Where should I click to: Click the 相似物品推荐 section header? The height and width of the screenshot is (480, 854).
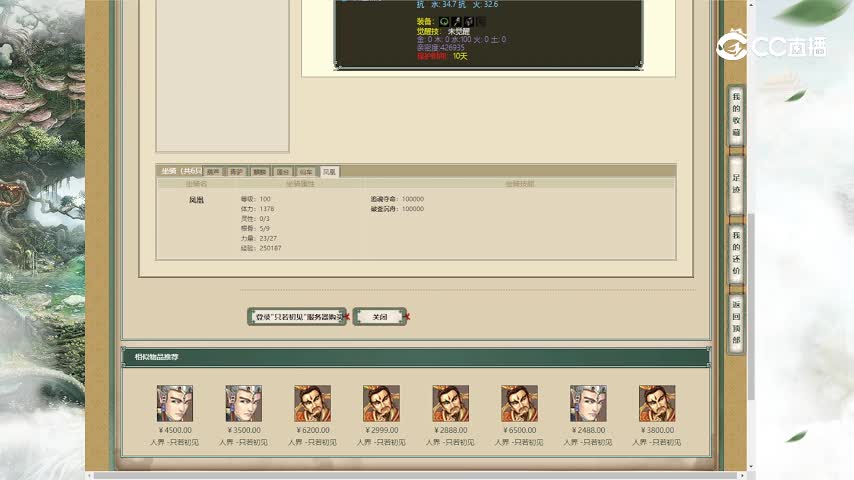point(156,357)
